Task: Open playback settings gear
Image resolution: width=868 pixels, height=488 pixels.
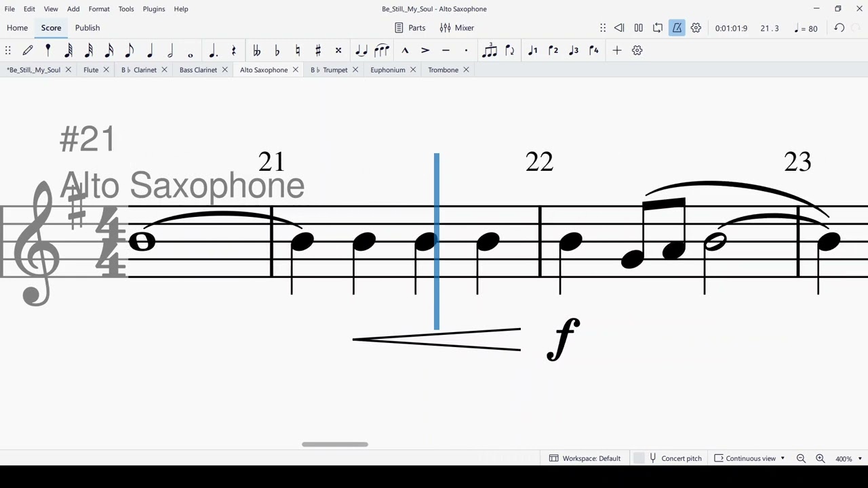Action: (x=696, y=28)
